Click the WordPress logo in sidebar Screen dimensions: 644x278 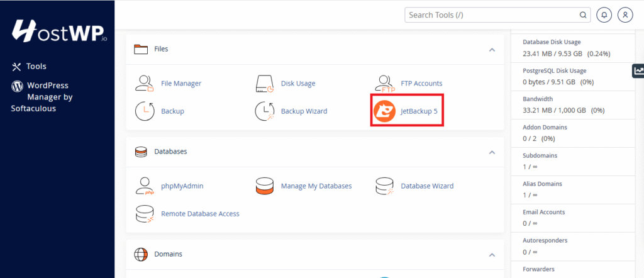pos(17,86)
